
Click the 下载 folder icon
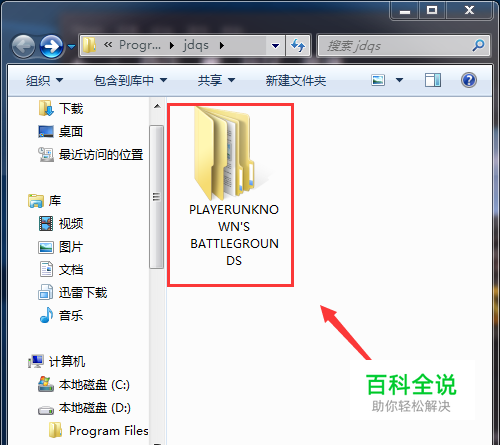point(46,108)
